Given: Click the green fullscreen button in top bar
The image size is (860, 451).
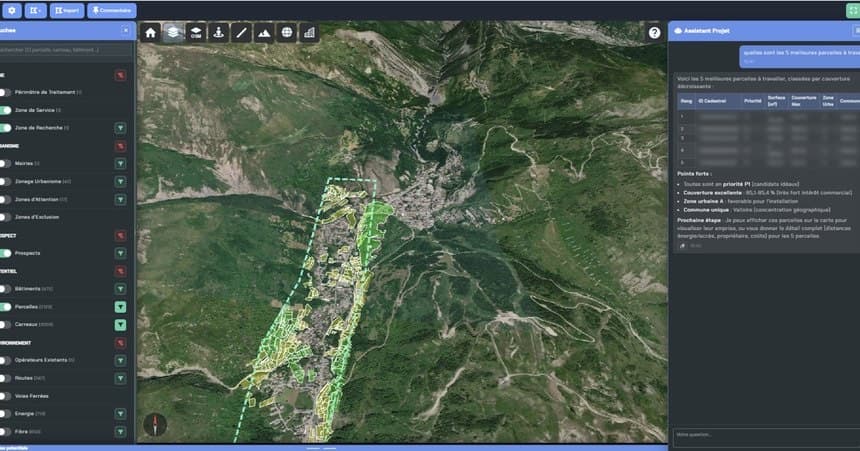Looking at the screenshot, I should pyautogui.click(x=853, y=10).
